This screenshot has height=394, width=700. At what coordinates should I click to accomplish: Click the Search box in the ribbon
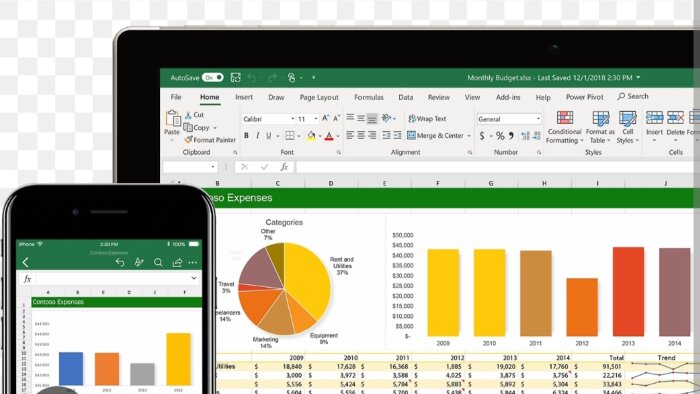[633, 96]
